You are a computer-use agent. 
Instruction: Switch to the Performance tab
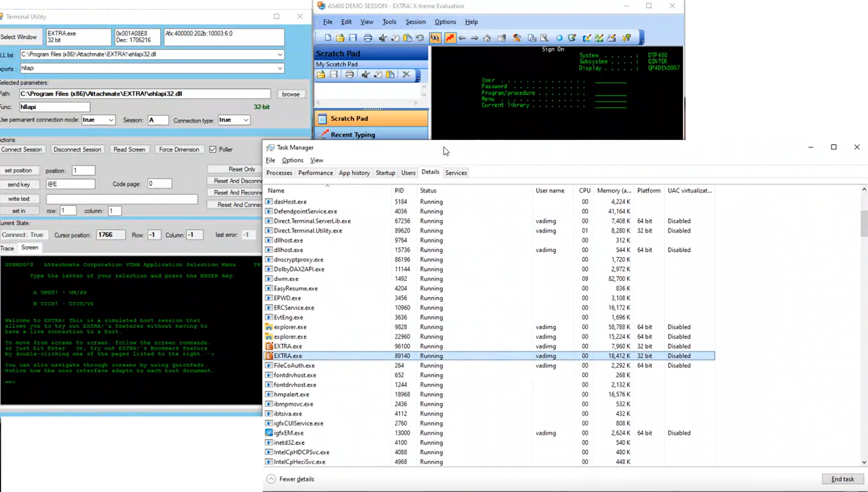(315, 173)
